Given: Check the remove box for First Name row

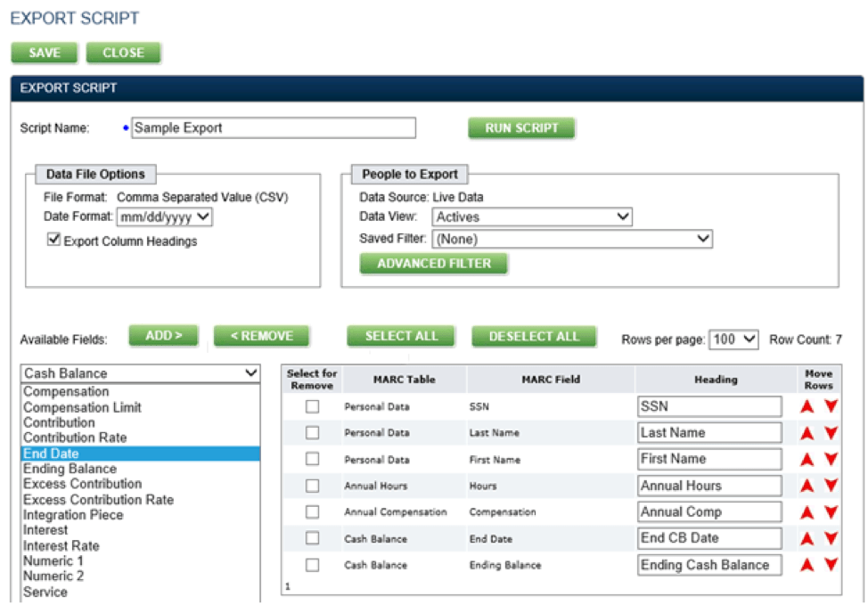Looking at the screenshot, I should tap(312, 459).
